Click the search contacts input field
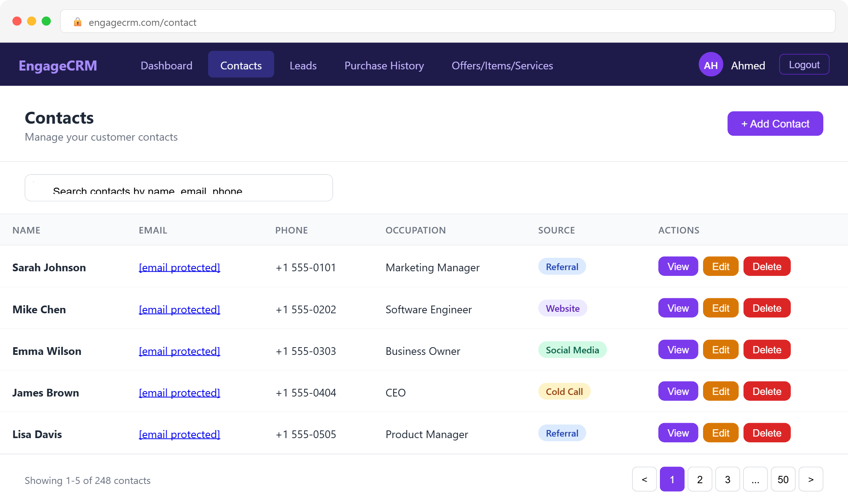The image size is (848, 504). (178, 188)
